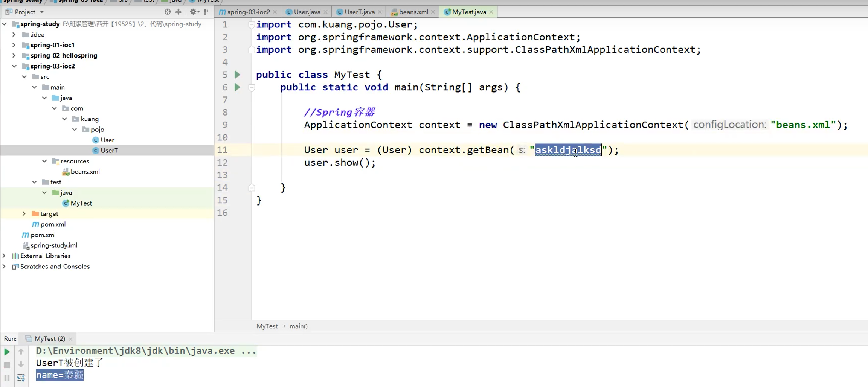Collapse the pojo package
Viewport: 868px width, 387px height.
coord(75,129)
